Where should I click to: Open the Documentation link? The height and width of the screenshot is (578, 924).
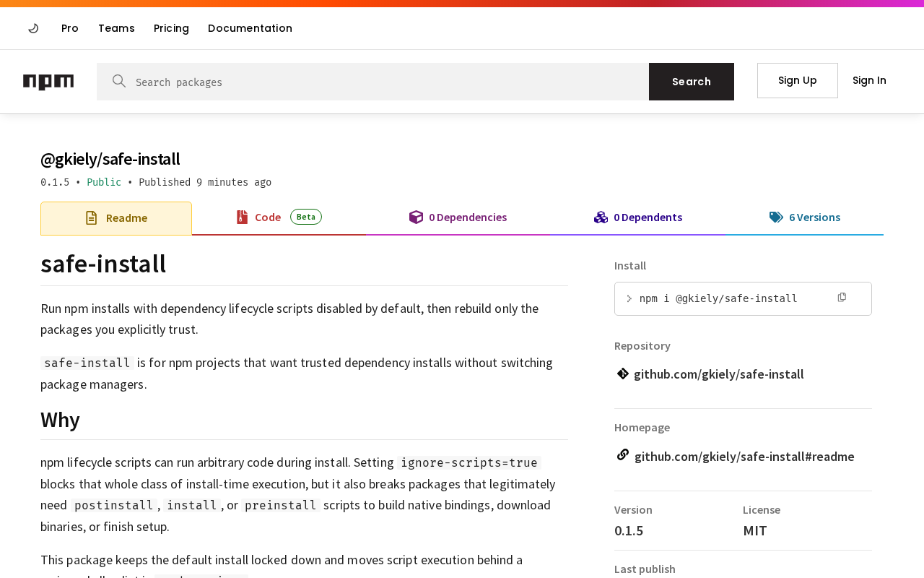click(x=250, y=28)
